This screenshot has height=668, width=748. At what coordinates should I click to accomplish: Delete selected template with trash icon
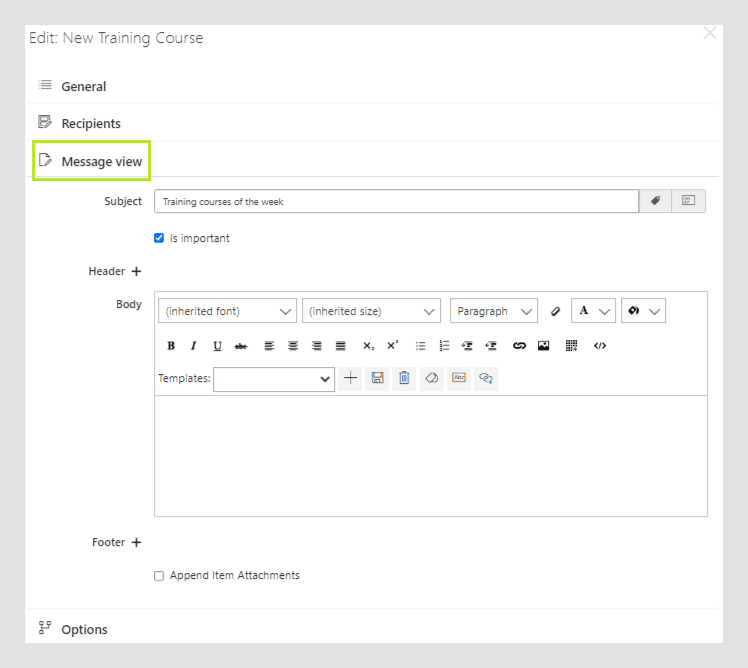[x=404, y=378]
